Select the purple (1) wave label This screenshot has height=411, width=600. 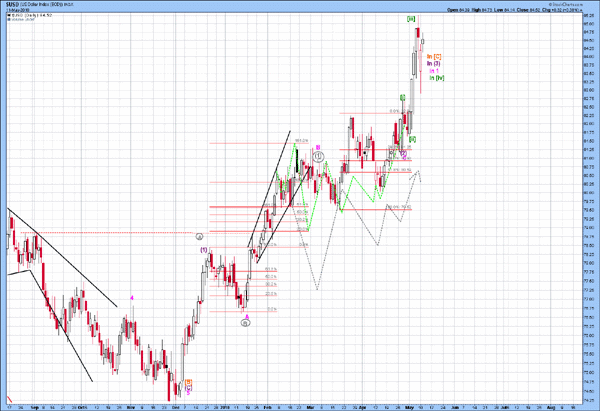click(x=203, y=250)
